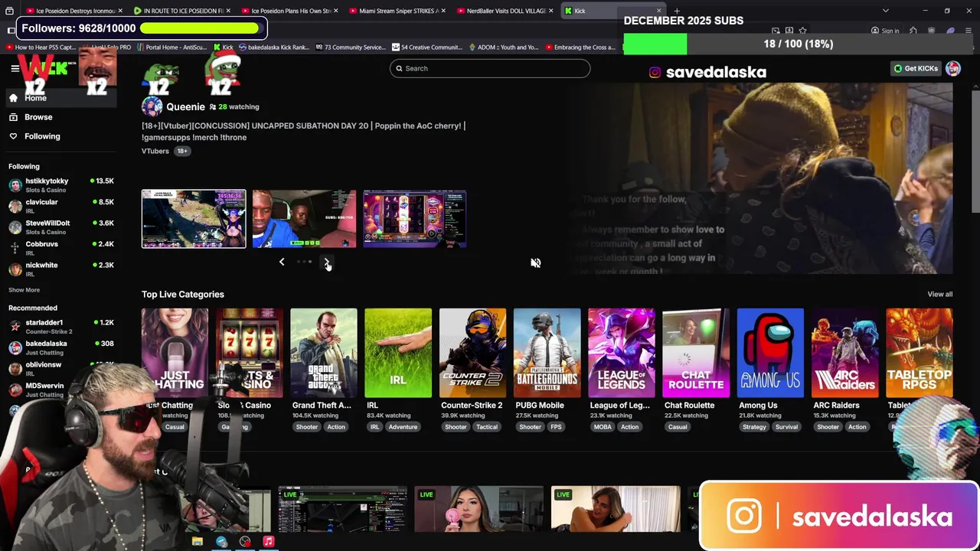Image resolution: width=980 pixels, height=551 pixels.
Task: Click the FPS tag under PUBG Mobile
Action: coord(555,427)
